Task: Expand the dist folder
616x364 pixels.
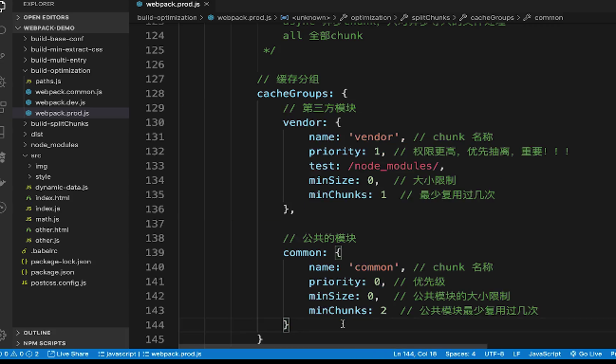Action: pyautogui.click(x=71, y=135)
